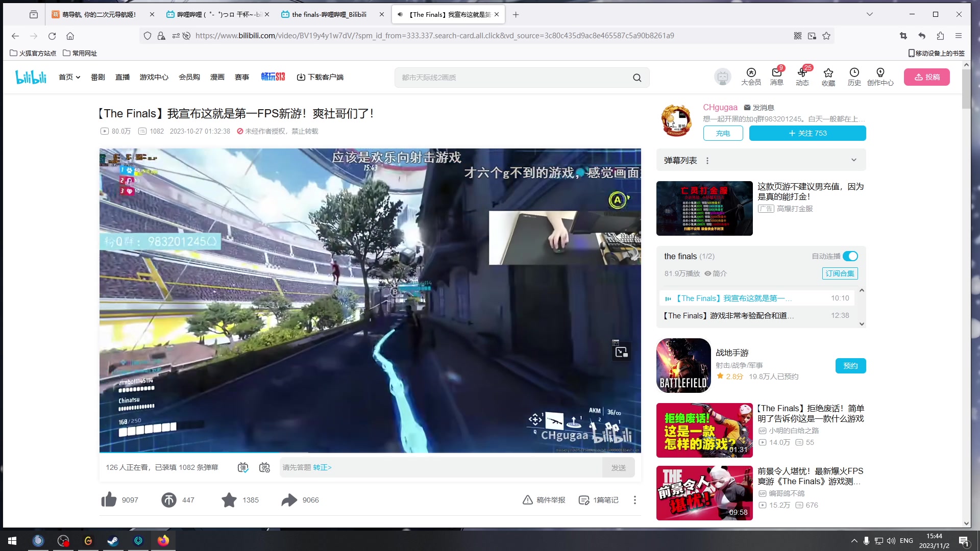The width and height of the screenshot is (980, 551).
Task: Open Firefox hamburger menu
Action: point(959,36)
